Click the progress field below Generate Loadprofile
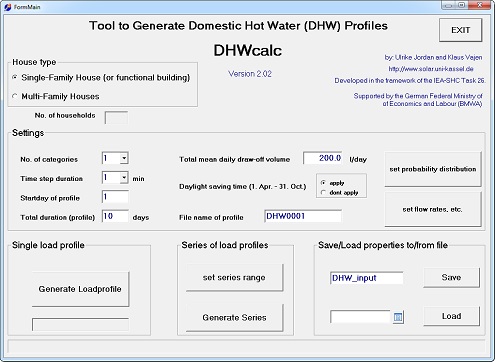Image resolution: width=495 pixels, height=362 pixels. click(x=80, y=324)
